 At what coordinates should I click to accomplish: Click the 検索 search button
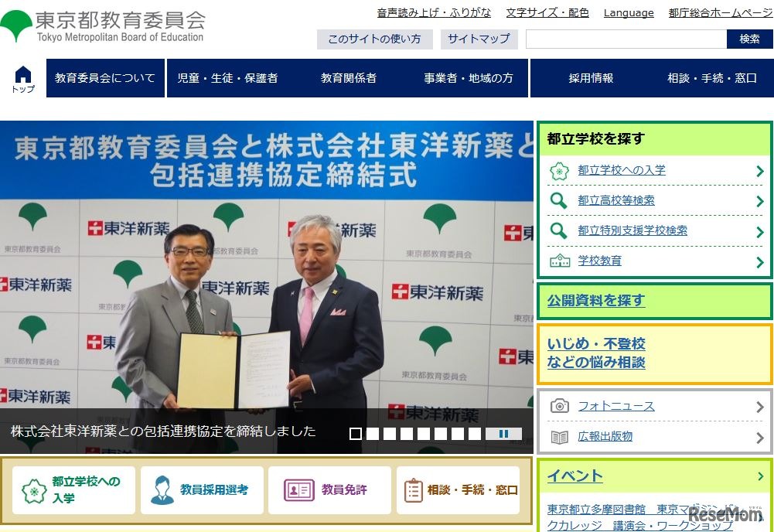(749, 39)
